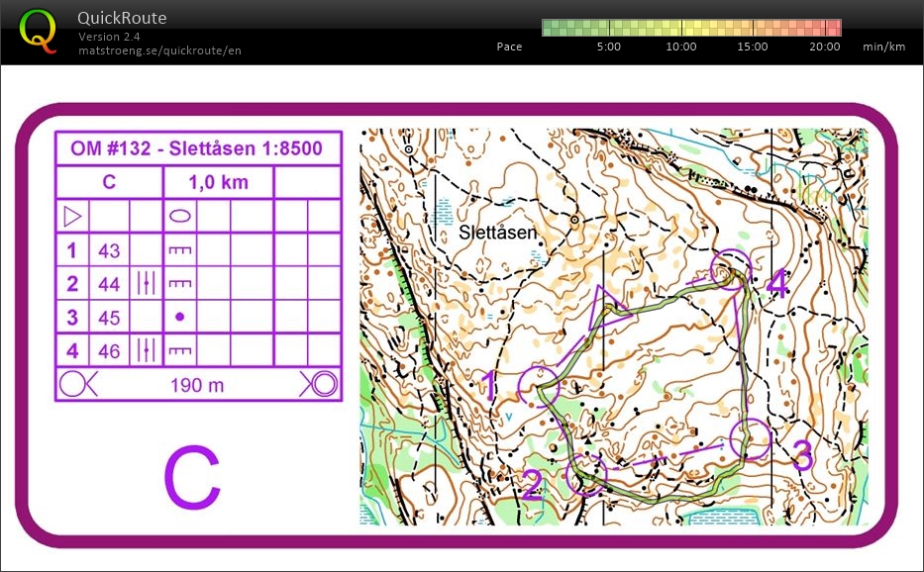924x572 pixels.
Task: Click control code 45
Action: (x=109, y=318)
